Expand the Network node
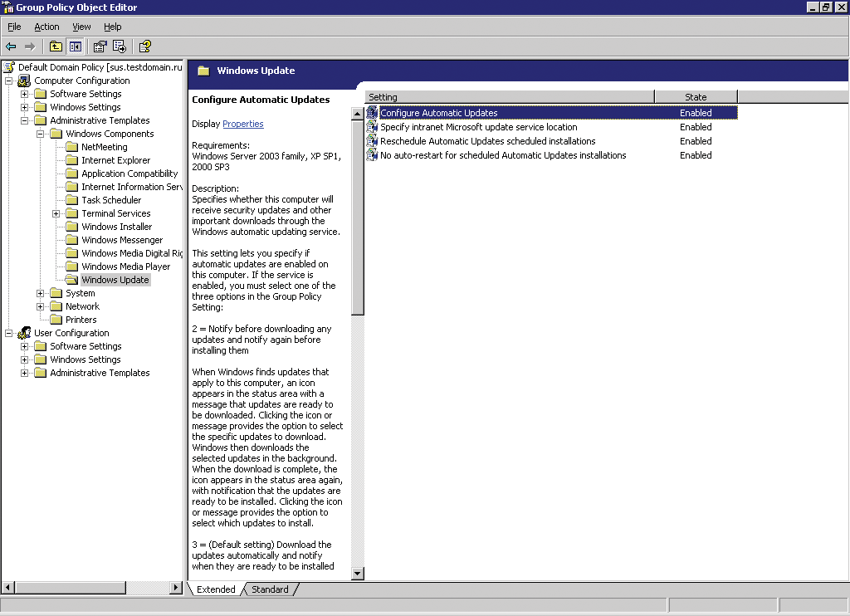The image size is (850, 616). click(x=40, y=306)
